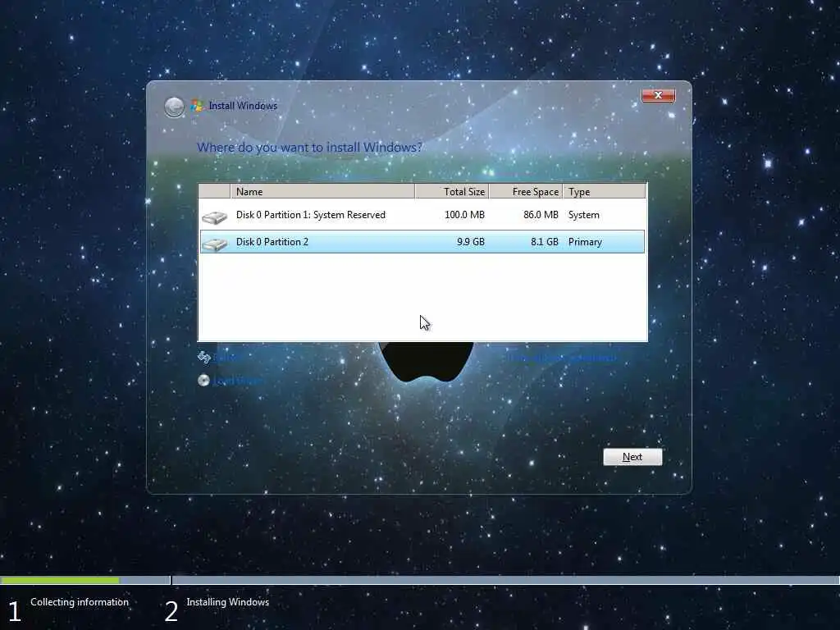Open the Refresh link
The height and width of the screenshot is (630, 840).
coord(226,358)
